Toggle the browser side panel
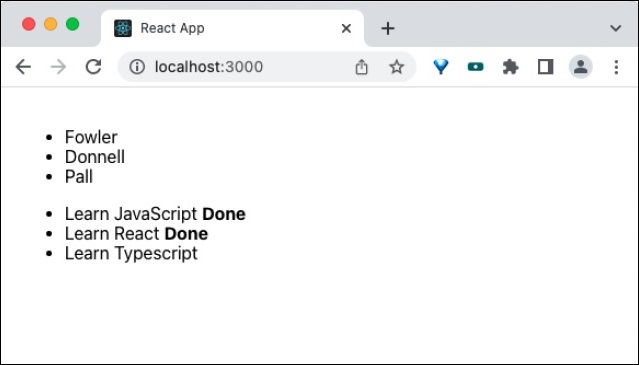Image resolution: width=639 pixels, height=365 pixels. coord(545,67)
